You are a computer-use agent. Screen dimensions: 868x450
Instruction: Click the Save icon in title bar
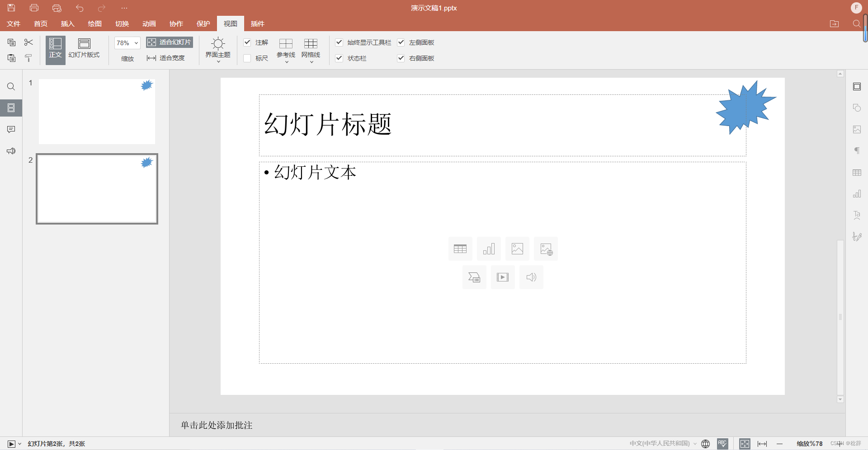click(x=11, y=8)
